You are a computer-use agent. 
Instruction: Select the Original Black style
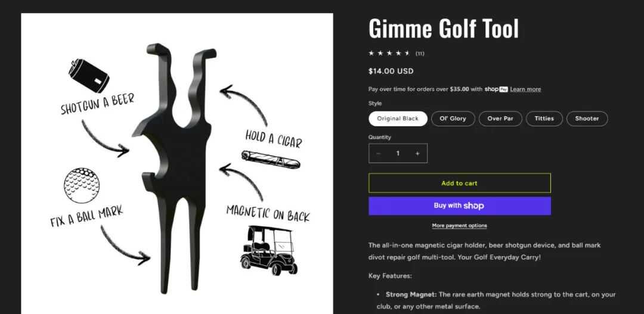coord(398,119)
